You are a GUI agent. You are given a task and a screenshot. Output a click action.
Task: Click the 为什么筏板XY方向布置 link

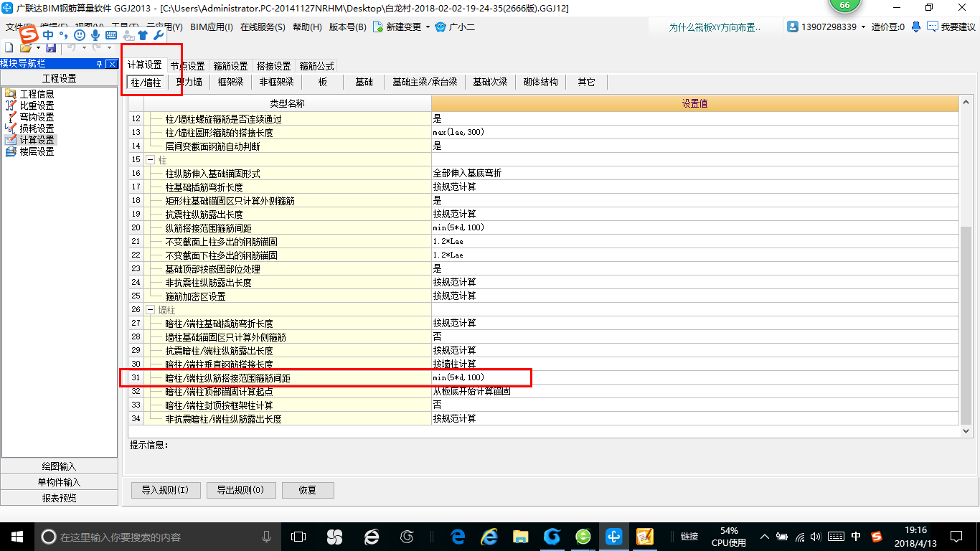pos(715,27)
